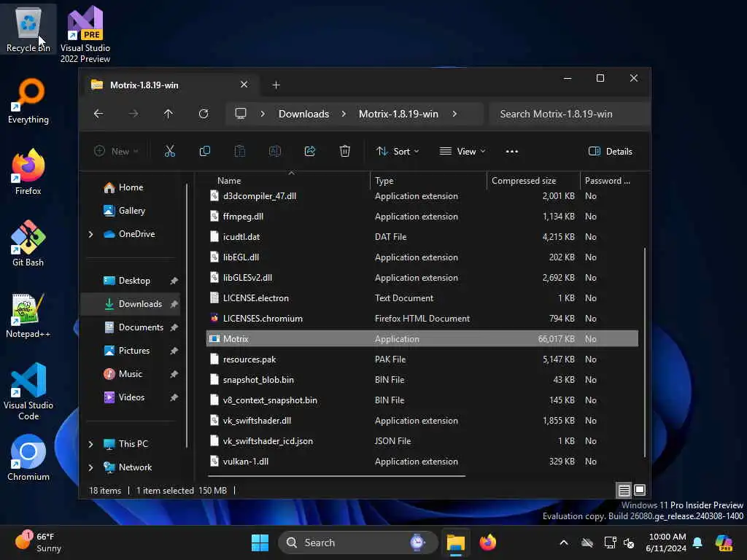Click the taskbar Search box
This screenshot has height=560, width=747.
pos(357,542)
